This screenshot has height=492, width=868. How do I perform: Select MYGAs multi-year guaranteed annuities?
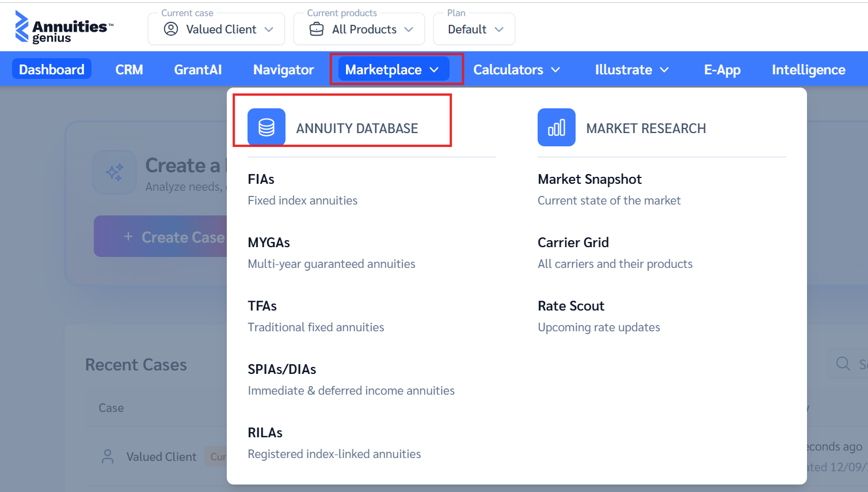332,253
